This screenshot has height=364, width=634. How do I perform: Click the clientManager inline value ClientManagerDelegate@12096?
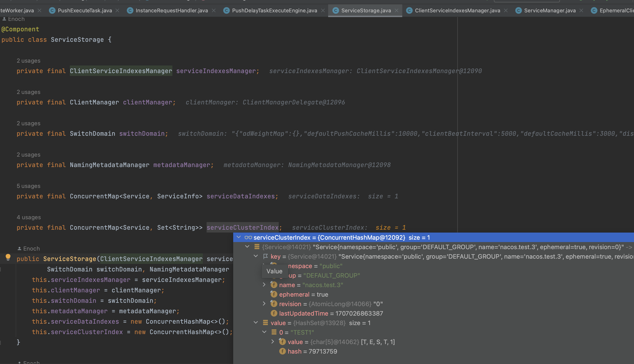pos(294,102)
